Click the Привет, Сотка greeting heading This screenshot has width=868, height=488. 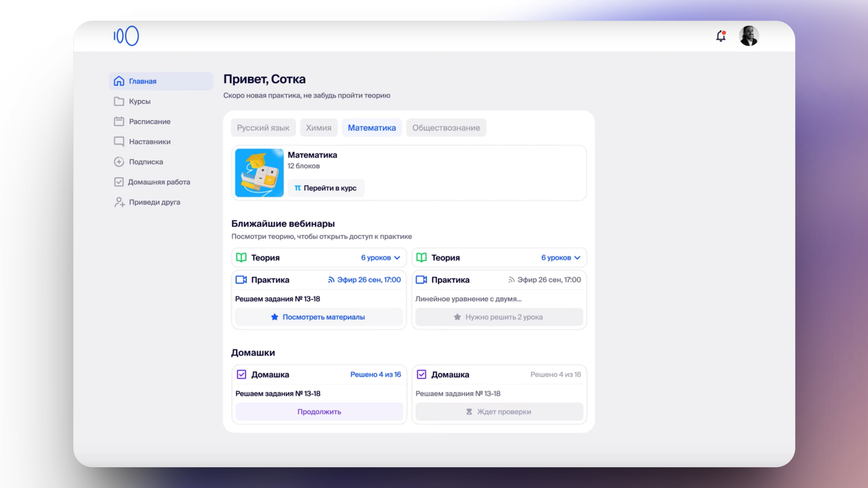[x=264, y=79]
